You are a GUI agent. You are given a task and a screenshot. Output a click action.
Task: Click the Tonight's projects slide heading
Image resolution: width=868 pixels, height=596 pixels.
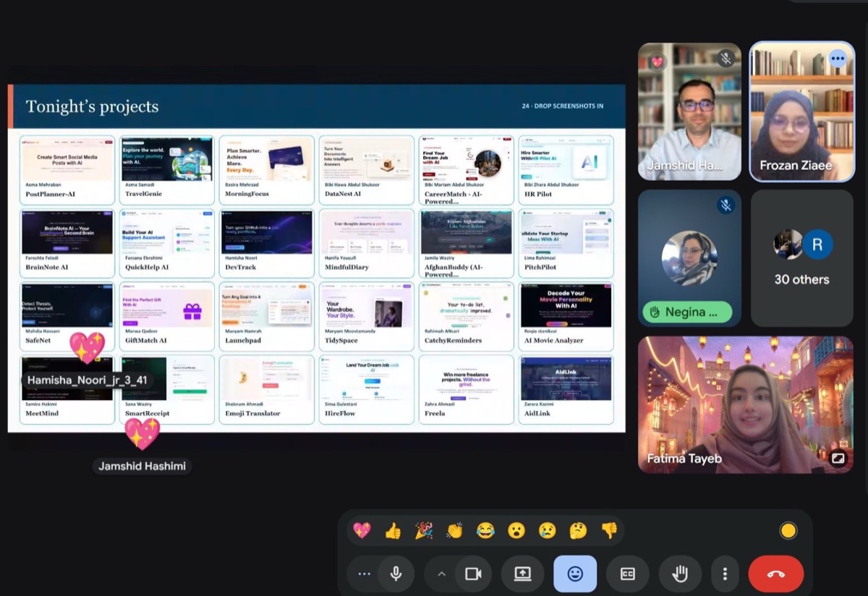pyautogui.click(x=92, y=106)
